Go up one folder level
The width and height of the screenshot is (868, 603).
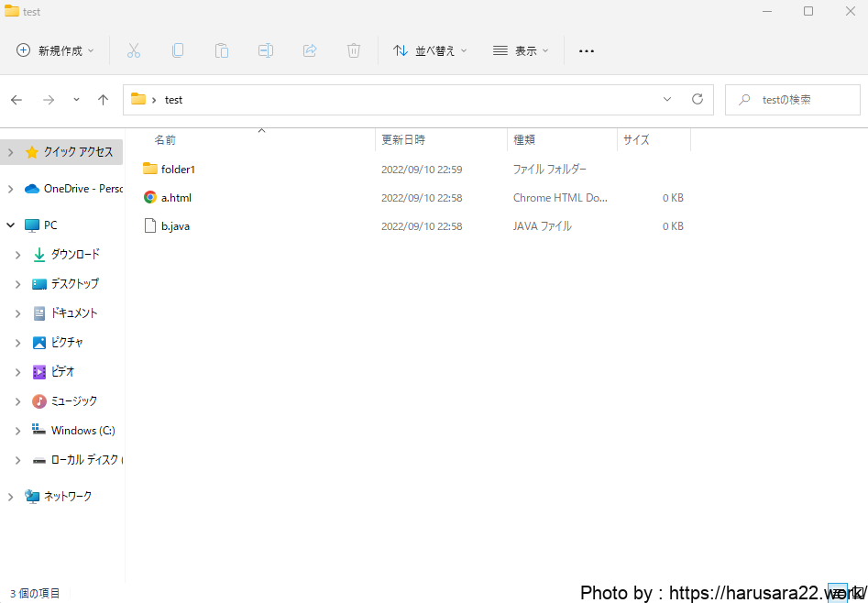tap(103, 100)
